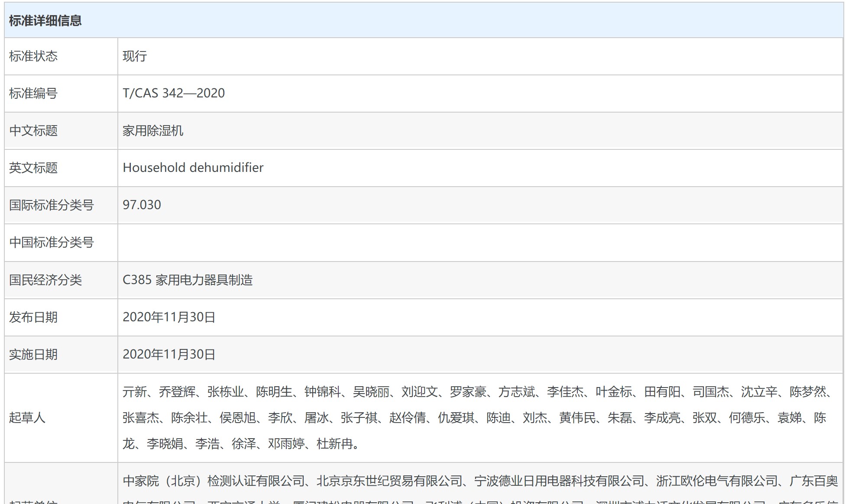Click the Chinese title 家用除湿机
This screenshot has height=504, width=849.
pyautogui.click(x=153, y=131)
